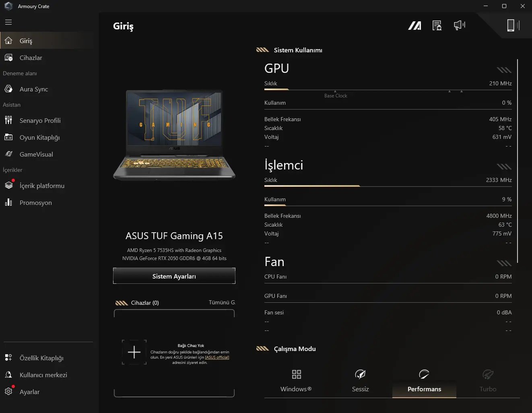
Task: Click GPU section stripes icon
Action: coord(504,70)
